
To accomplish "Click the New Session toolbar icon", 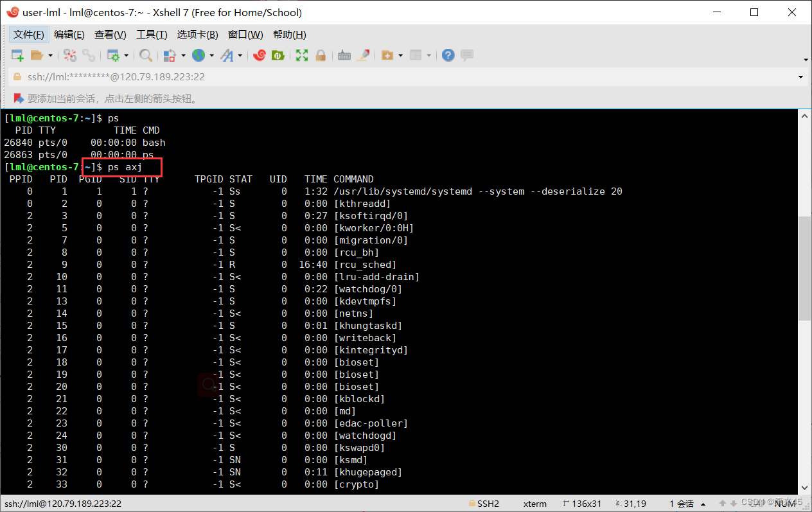I will 17,55.
